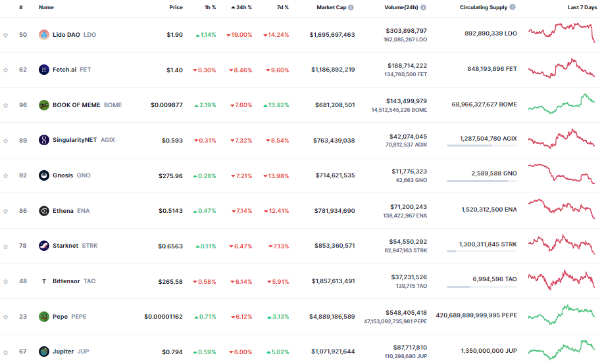
Task: Sort by Volume(24h) column header
Action: (x=401, y=7)
